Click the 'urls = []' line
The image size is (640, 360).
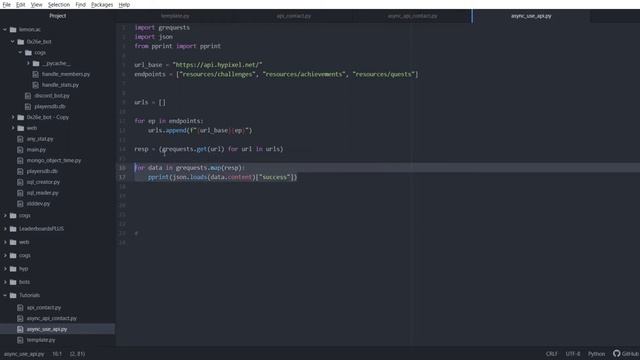click(x=150, y=102)
